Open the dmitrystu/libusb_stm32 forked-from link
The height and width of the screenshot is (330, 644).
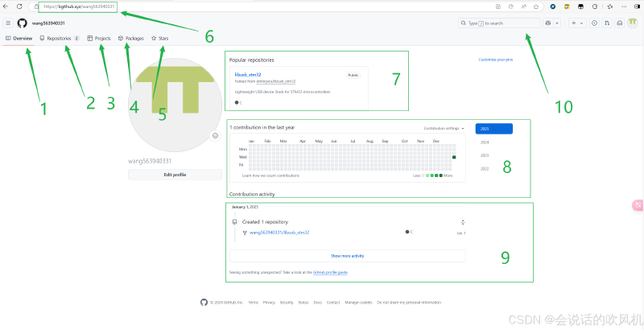click(276, 81)
